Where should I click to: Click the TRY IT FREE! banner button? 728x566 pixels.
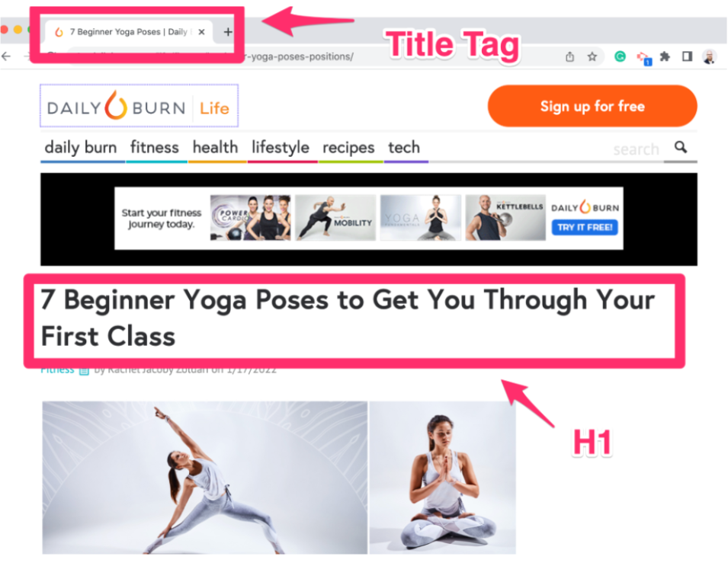pyautogui.click(x=585, y=227)
